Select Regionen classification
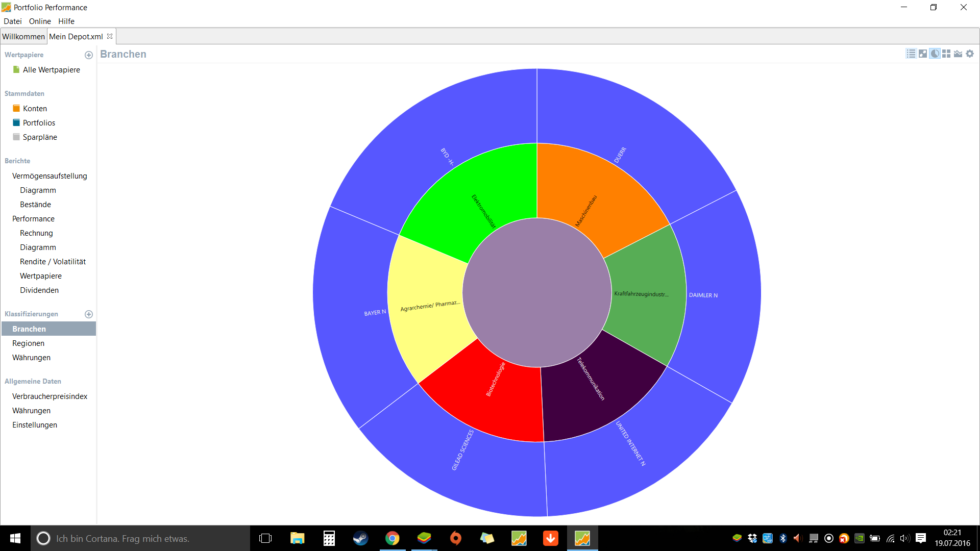980x551 pixels. click(x=28, y=343)
